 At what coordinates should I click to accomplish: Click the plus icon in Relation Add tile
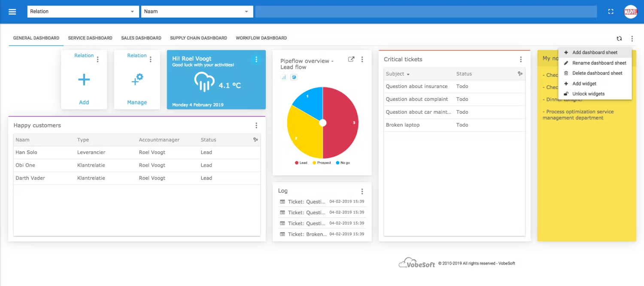tap(84, 79)
